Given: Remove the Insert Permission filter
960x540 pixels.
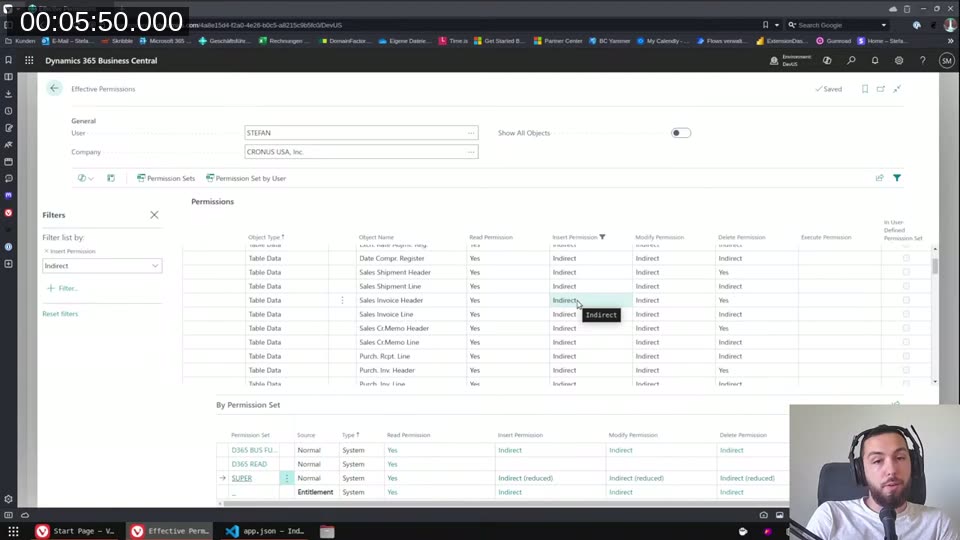Looking at the screenshot, I should (46, 251).
